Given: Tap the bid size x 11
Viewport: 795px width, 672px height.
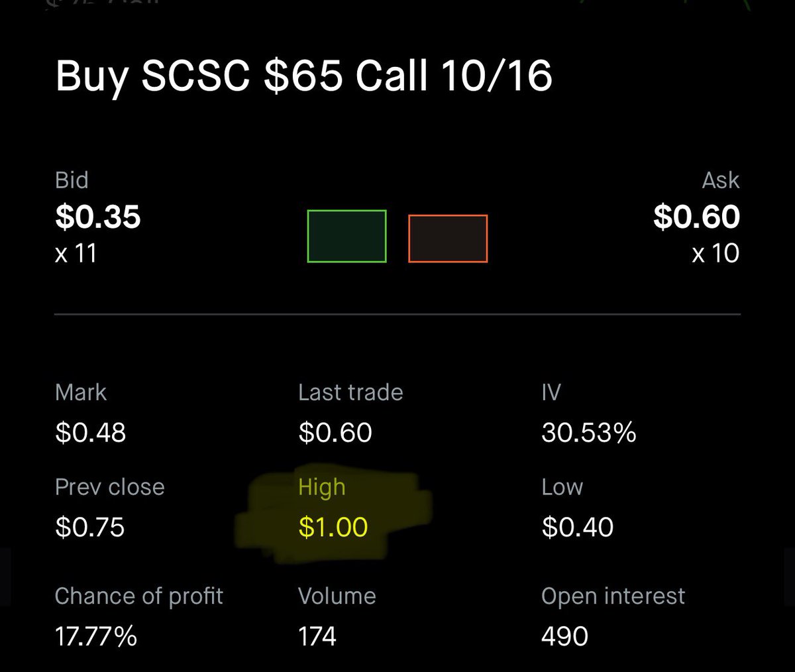Looking at the screenshot, I should pyautogui.click(x=76, y=253).
